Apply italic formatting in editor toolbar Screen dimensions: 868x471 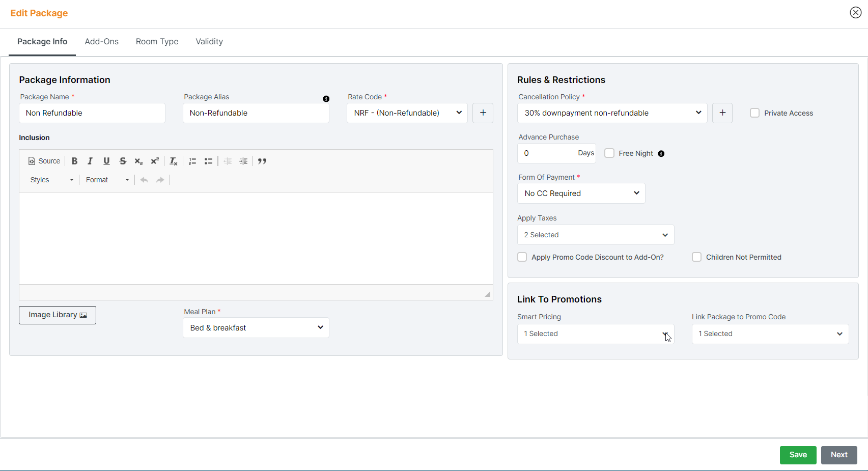[90, 161]
